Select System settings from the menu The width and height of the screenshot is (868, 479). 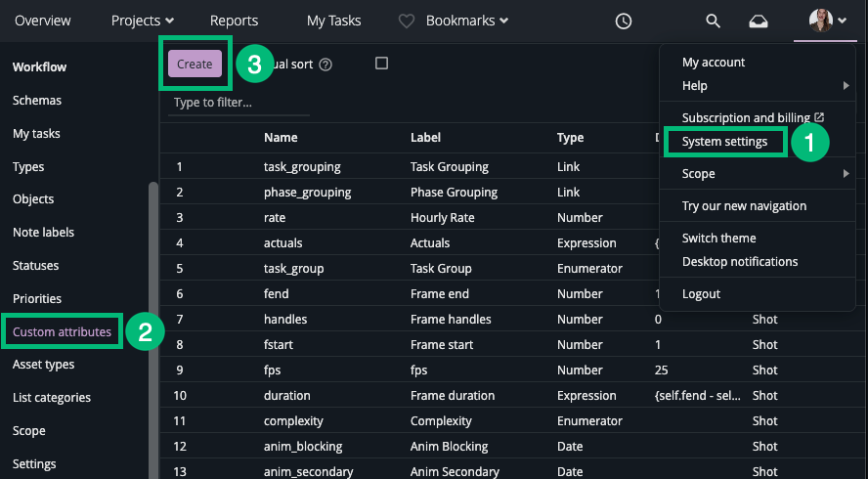coord(724,142)
